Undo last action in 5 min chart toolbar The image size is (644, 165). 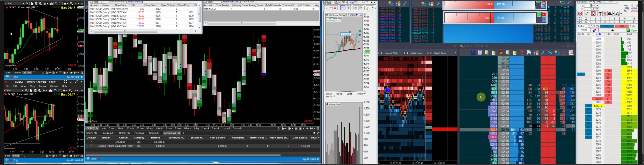coord(55,91)
